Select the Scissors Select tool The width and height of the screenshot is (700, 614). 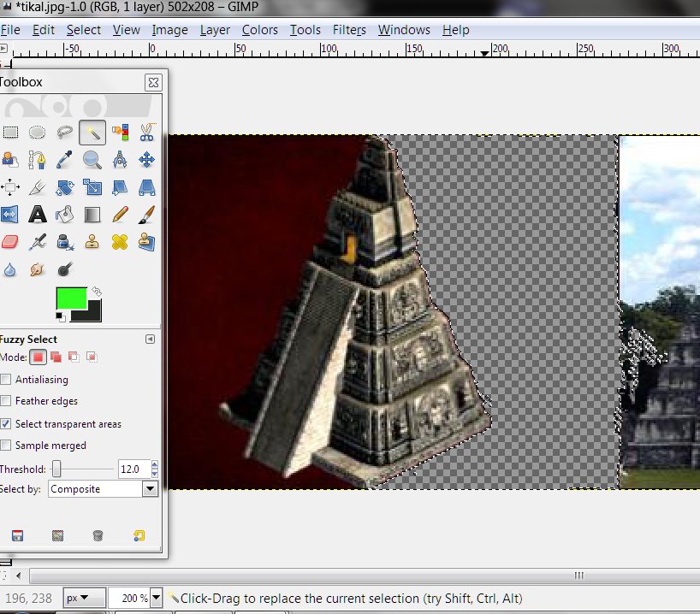146,133
